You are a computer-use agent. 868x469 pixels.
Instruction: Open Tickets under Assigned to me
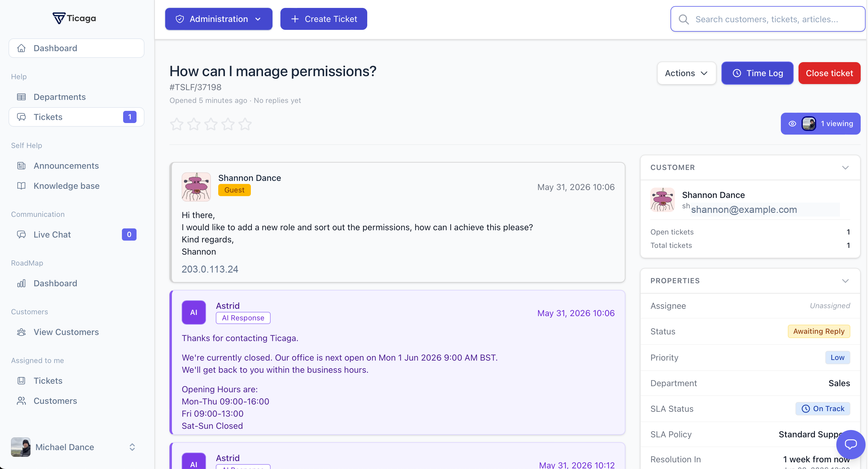(76, 381)
